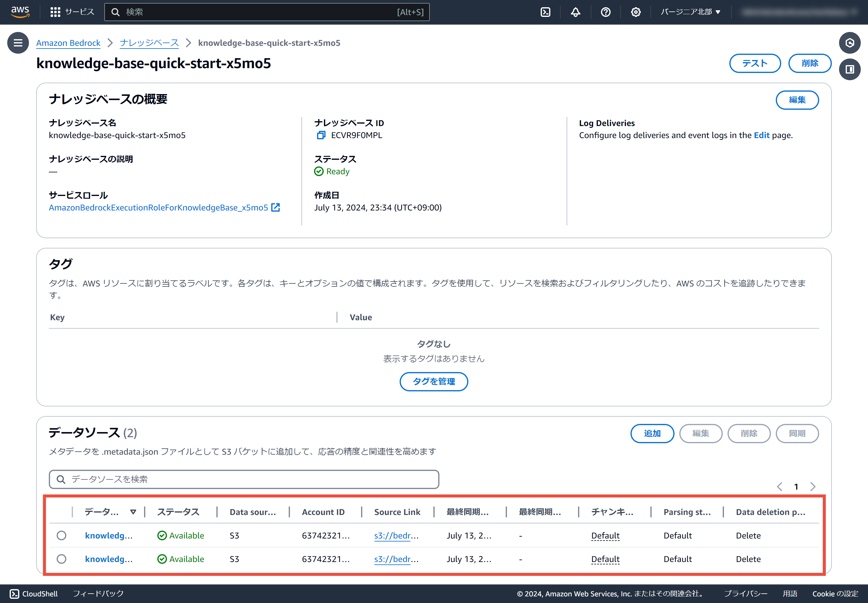868x603 pixels.
Task: Click the データソースを検索 search field
Action: [x=244, y=479]
